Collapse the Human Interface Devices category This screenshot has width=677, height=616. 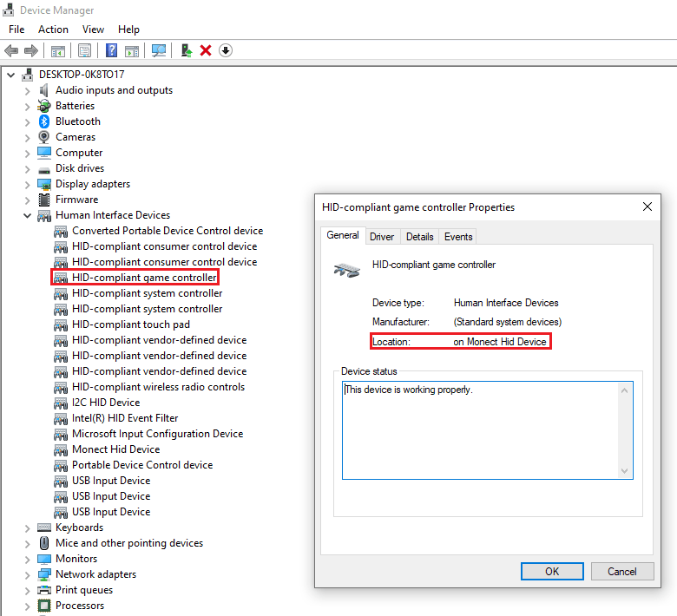pos(28,215)
